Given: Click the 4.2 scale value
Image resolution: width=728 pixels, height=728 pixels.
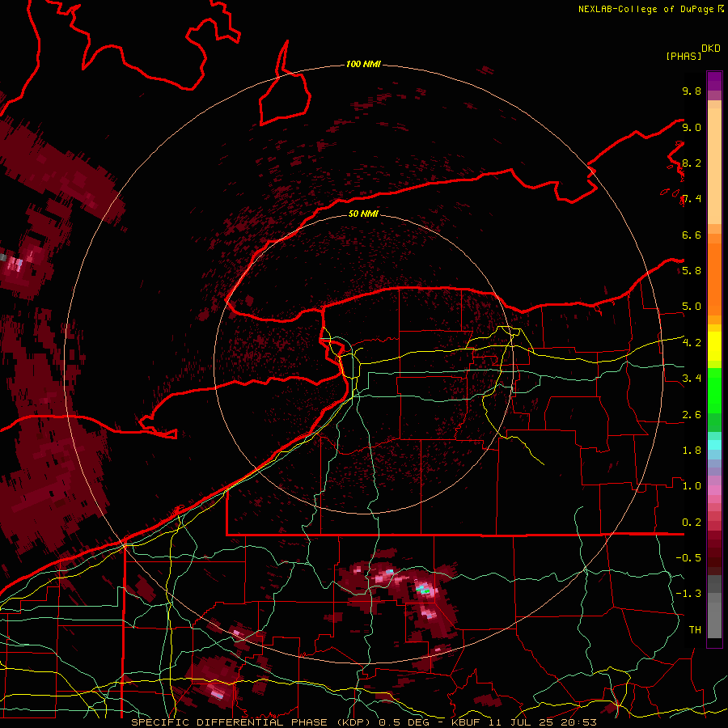Looking at the screenshot, I should (692, 343).
